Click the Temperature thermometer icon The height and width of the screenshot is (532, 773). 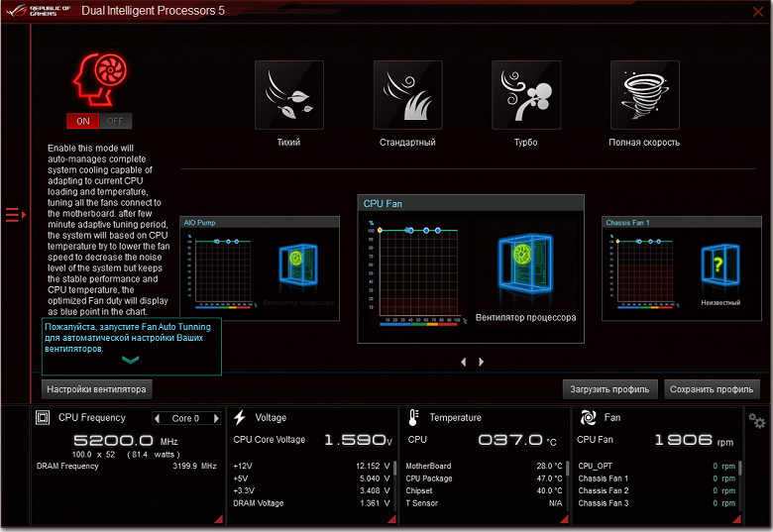tap(413, 417)
